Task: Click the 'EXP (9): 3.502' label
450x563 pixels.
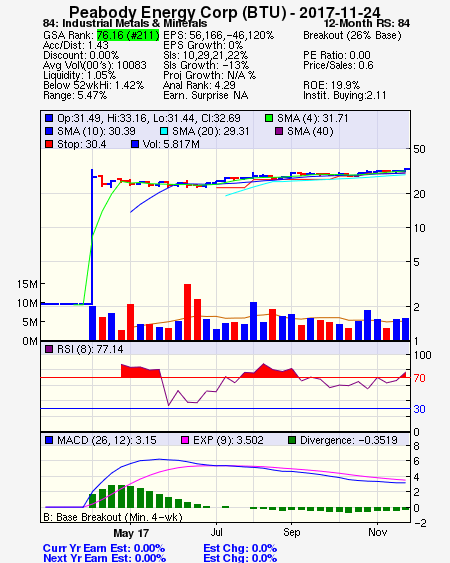Action: coord(228,440)
